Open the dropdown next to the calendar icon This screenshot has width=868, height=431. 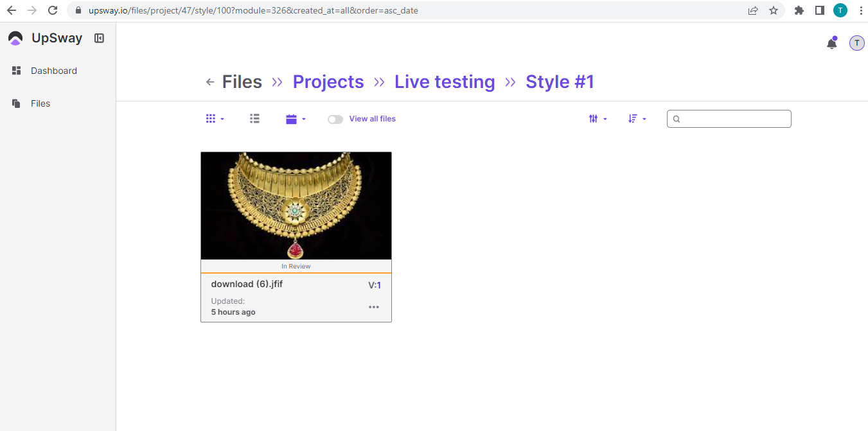click(303, 118)
